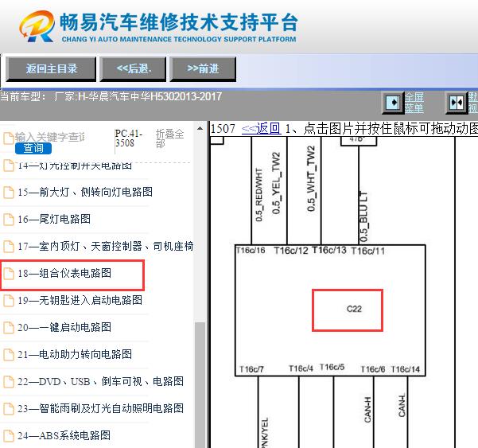Click the T16c/5 pin label

tap(332, 367)
